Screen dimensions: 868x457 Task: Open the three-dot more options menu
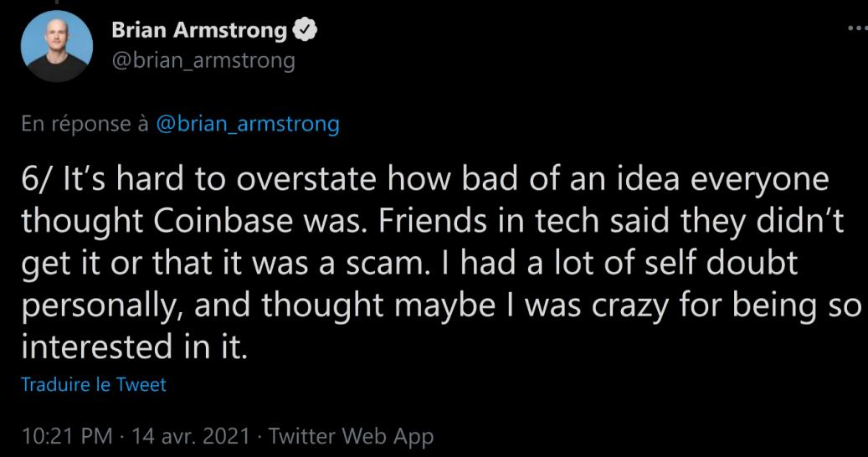point(855,28)
